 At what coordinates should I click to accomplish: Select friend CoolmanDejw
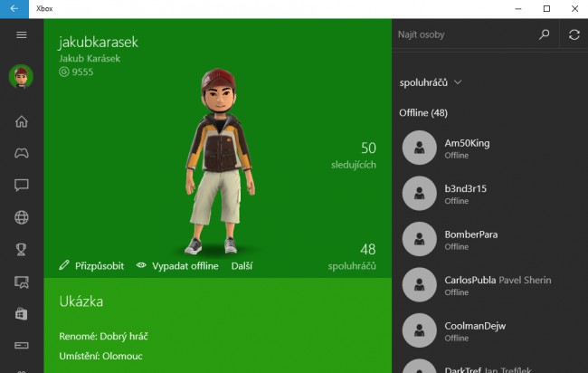point(489,331)
